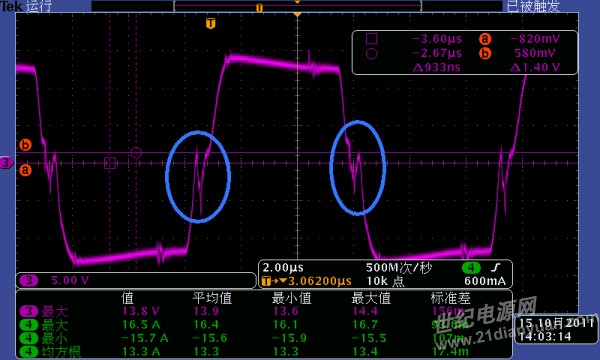Click the channel 3 最大 measurement row

coord(264,311)
